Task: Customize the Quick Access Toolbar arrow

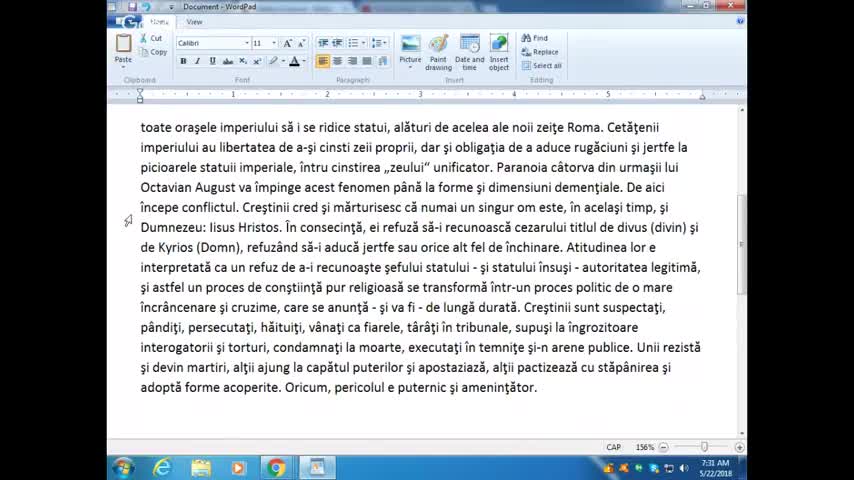Action: [x=171, y=7]
